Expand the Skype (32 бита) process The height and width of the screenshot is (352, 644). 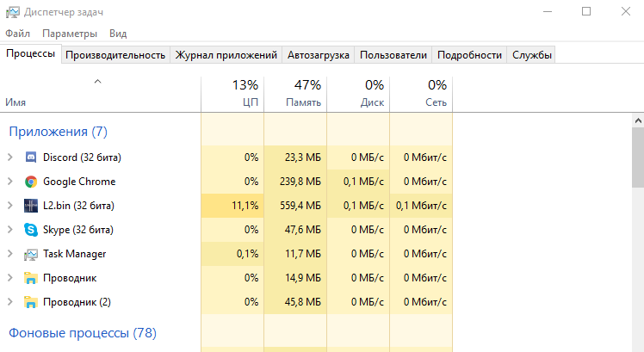(10, 230)
